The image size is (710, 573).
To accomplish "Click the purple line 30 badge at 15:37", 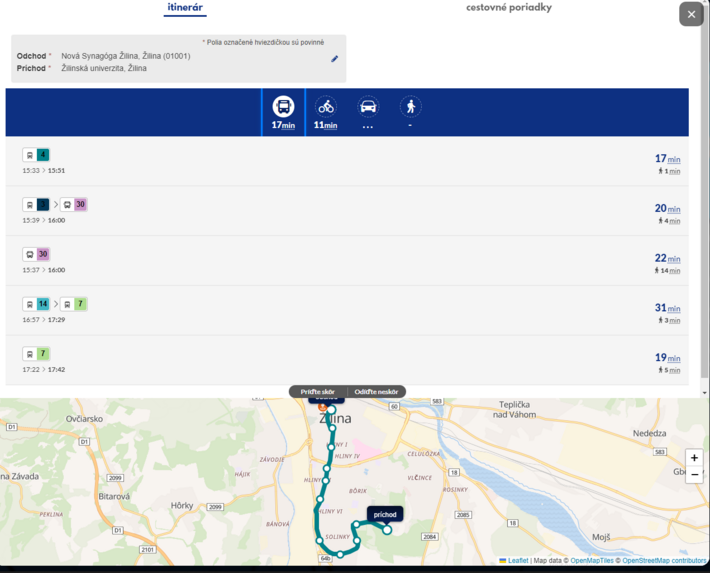I will (43, 255).
